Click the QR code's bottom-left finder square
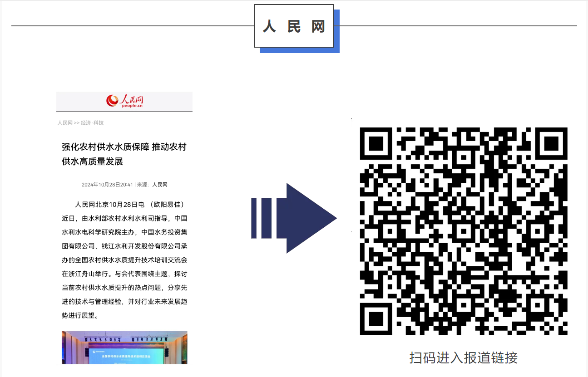588x377 pixels. point(377,318)
